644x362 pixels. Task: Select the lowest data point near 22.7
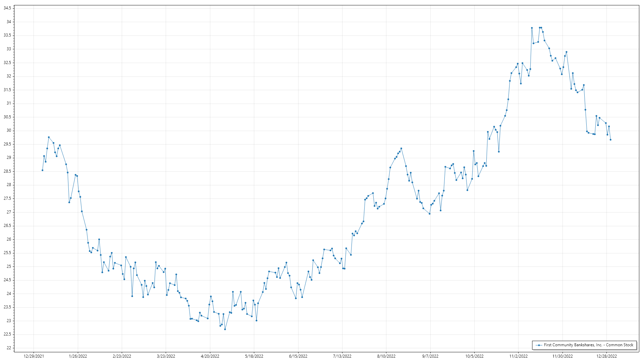pos(225,329)
